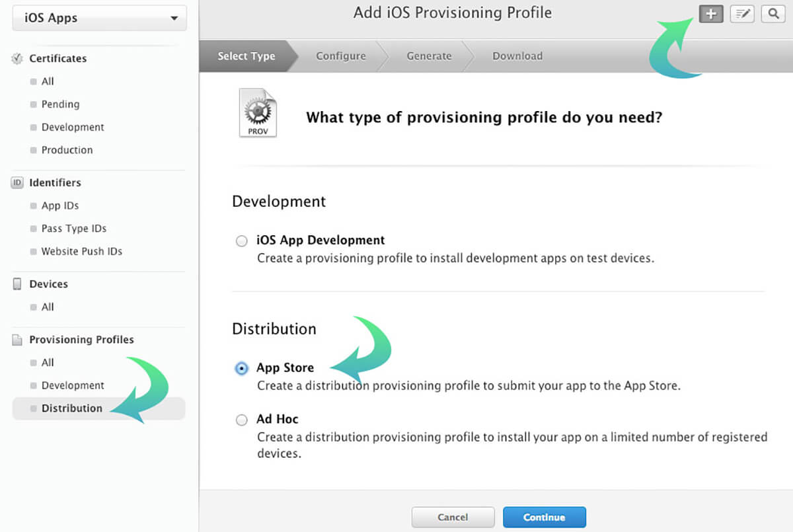
Task: Select the iOS App Development radio button
Action: click(242, 241)
